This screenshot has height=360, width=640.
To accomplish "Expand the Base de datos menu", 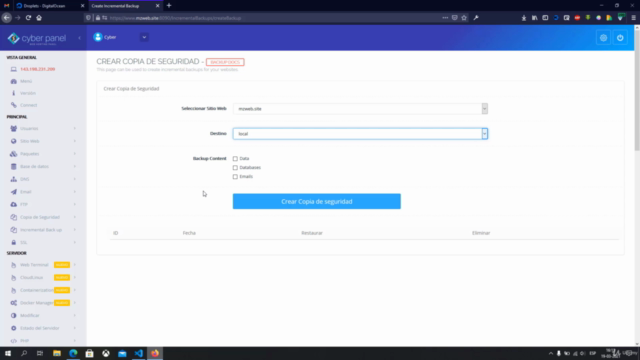I will 75,167.
